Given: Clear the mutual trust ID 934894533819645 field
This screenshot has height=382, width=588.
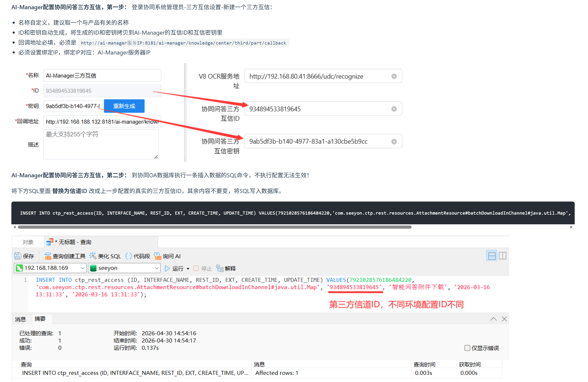Looking at the screenshot, I should click(x=394, y=109).
